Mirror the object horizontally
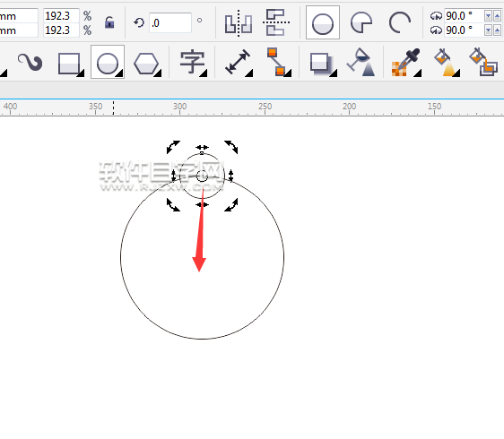Screen dimensions: 504x439 pos(239,23)
